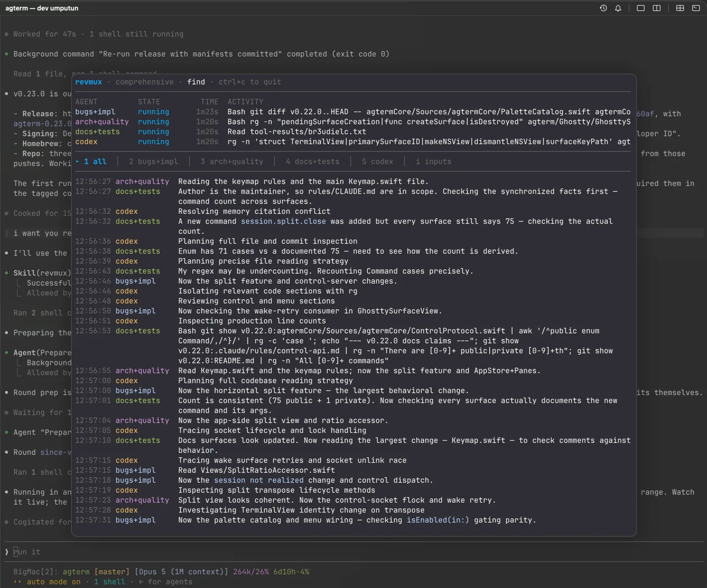Click '[Opus 5 (1M context)]' model label

click(182, 572)
